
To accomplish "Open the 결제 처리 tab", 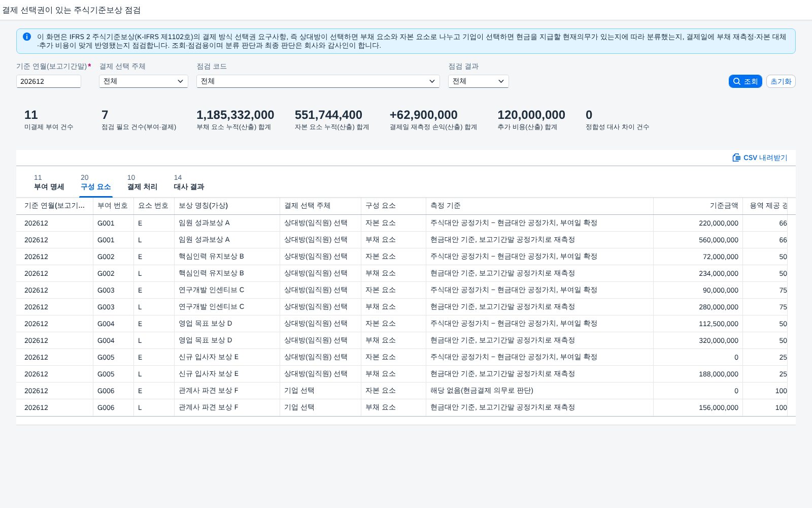I will pos(142,182).
